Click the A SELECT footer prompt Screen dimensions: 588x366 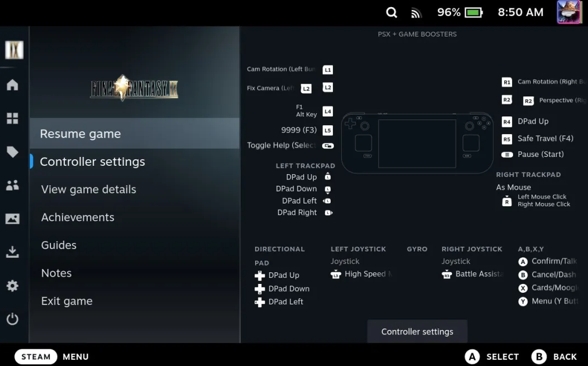coord(492,357)
